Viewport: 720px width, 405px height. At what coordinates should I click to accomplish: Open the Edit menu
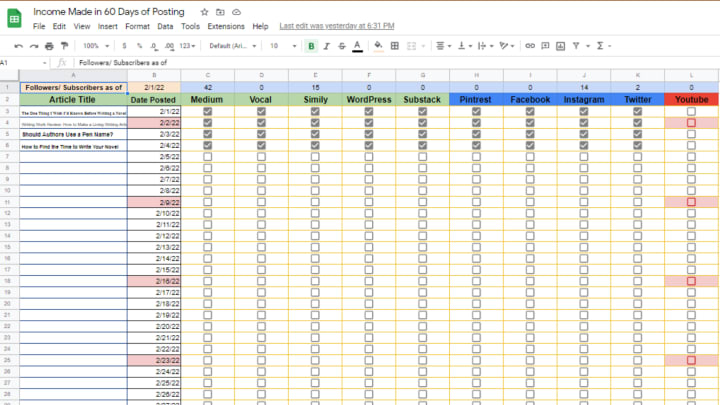tap(59, 26)
